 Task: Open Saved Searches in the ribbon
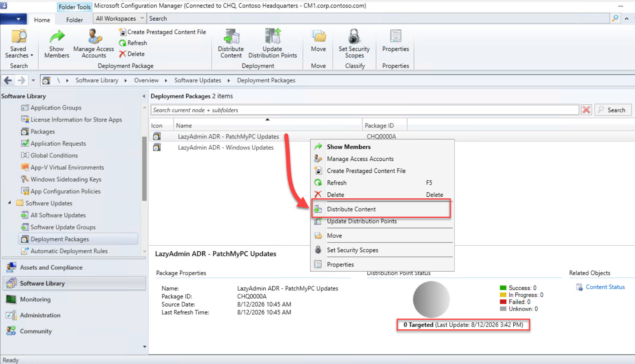tap(19, 44)
